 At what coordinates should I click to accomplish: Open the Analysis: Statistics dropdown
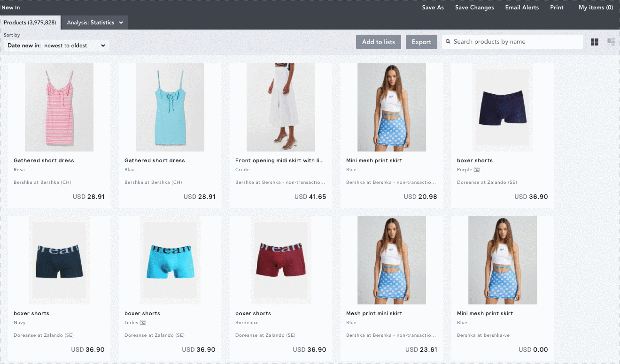[95, 23]
